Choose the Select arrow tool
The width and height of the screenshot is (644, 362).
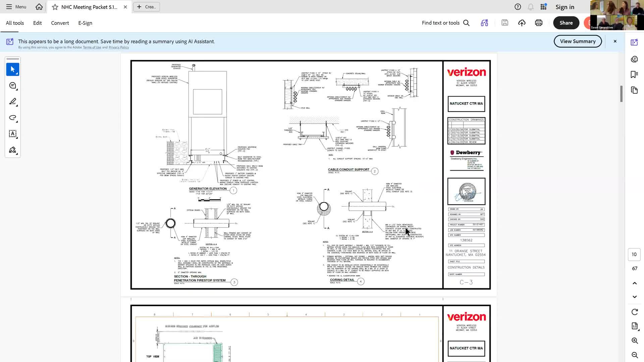click(13, 69)
